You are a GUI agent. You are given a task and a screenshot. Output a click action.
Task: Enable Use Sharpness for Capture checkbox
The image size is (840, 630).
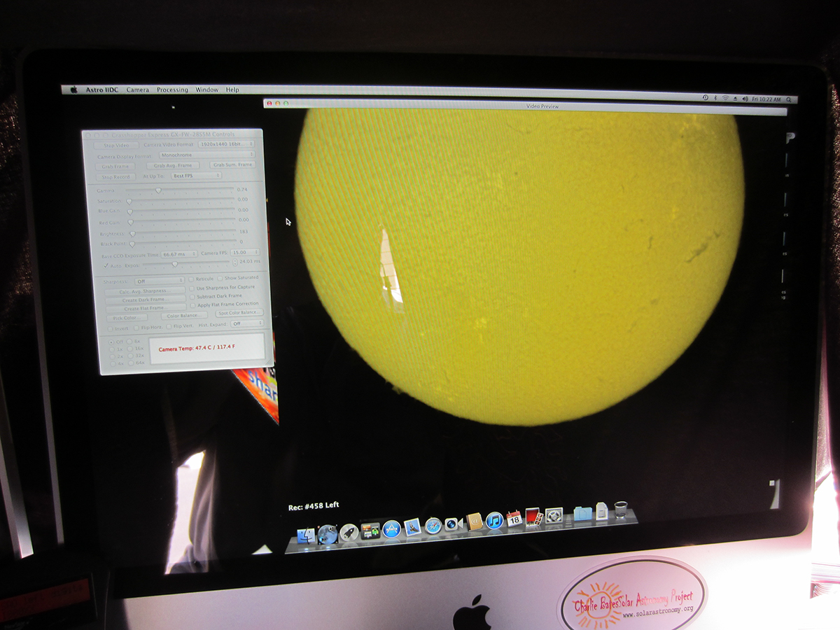192,288
